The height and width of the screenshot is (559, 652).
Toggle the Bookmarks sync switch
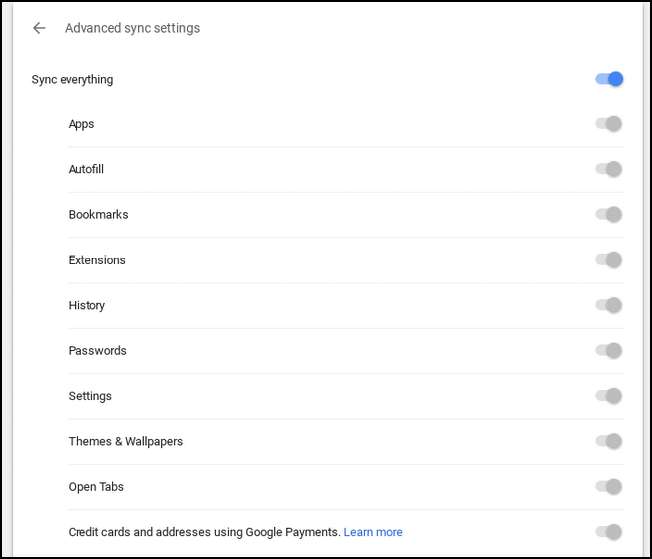pos(609,214)
